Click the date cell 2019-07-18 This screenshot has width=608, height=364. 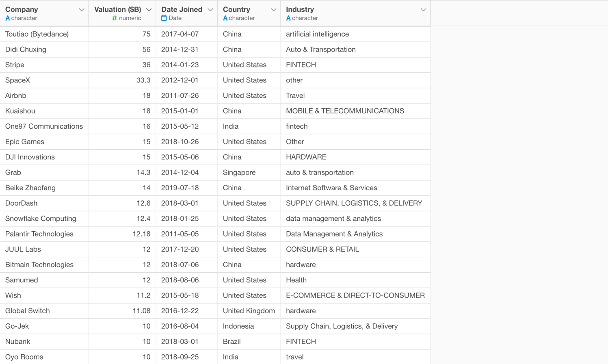point(187,188)
